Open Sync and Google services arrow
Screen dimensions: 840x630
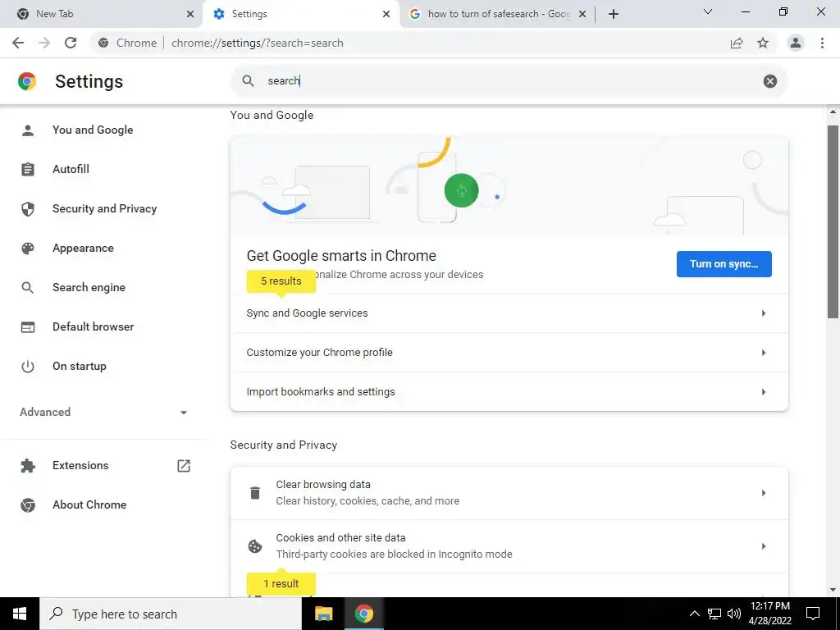pos(764,313)
